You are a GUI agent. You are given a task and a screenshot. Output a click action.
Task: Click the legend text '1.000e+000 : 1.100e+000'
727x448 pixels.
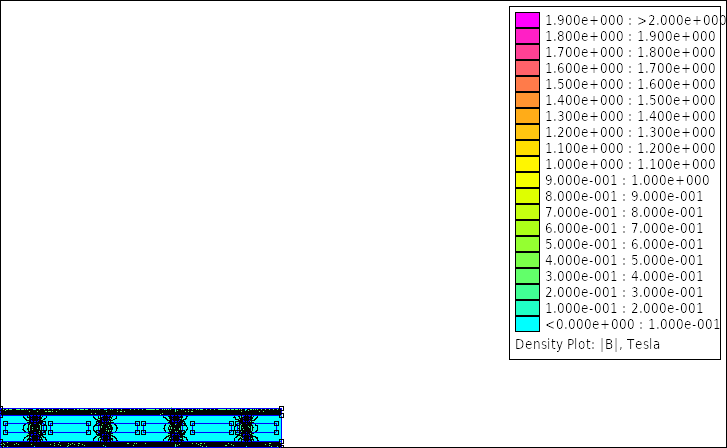tap(631, 164)
